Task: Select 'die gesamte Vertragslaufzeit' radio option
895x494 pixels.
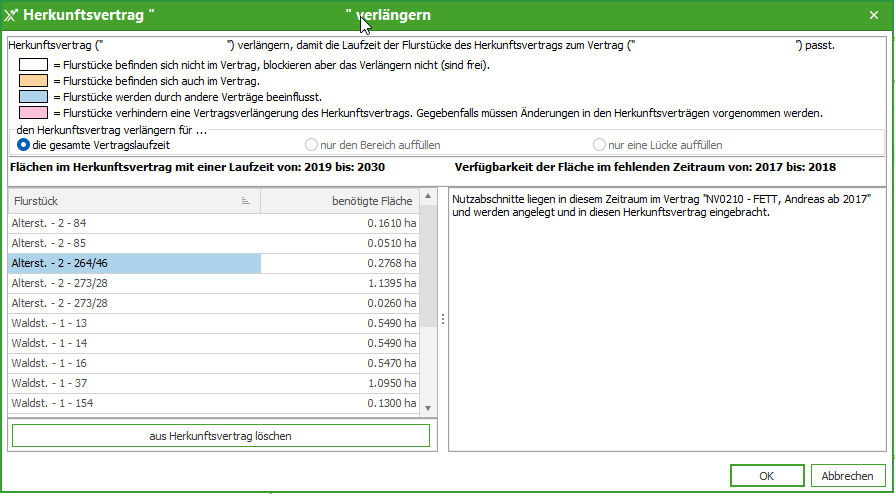Action: (x=24, y=145)
